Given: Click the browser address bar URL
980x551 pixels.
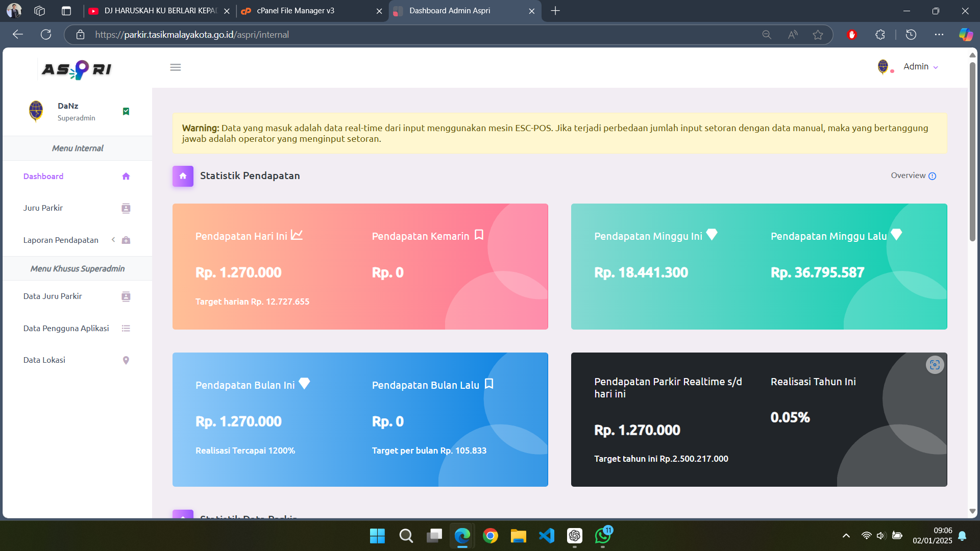Looking at the screenshot, I should pos(192,35).
